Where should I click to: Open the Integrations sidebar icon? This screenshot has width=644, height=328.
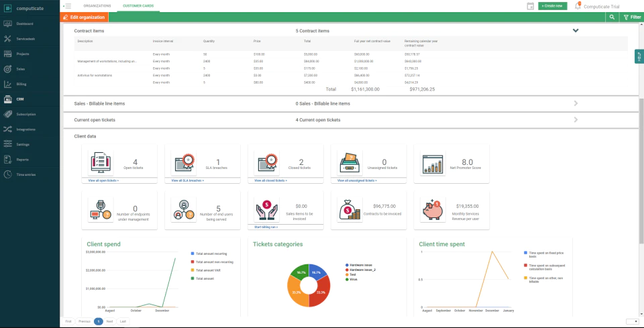click(7, 129)
